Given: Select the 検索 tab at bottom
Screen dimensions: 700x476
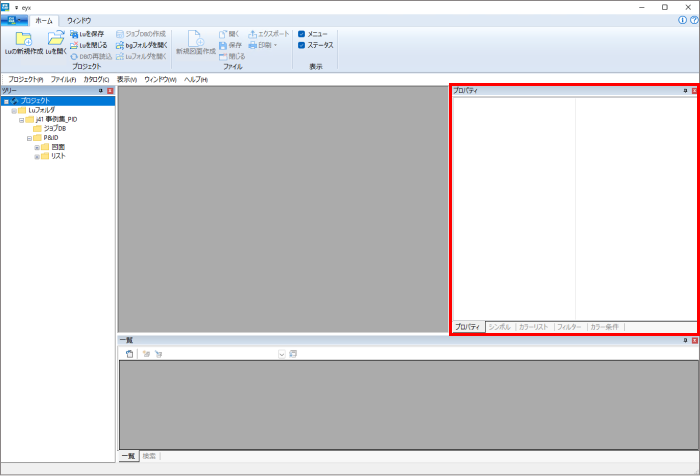Looking at the screenshot, I should pyautogui.click(x=149, y=456).
